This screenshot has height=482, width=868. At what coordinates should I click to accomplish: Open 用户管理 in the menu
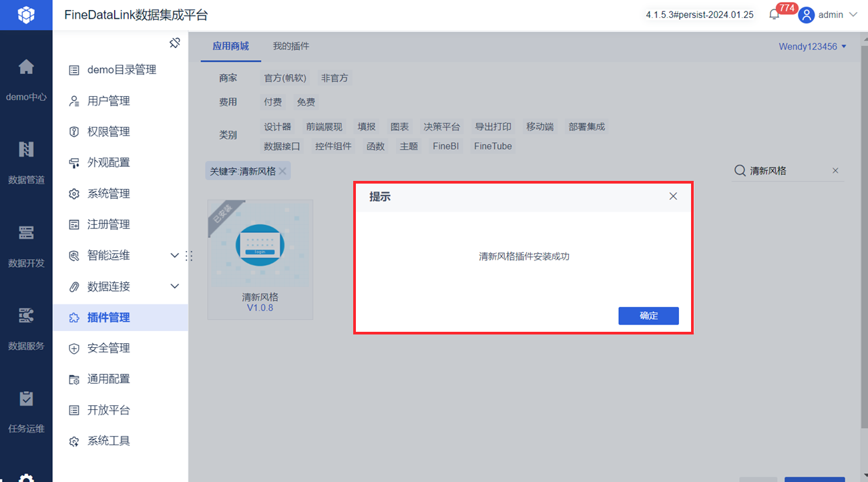click(x=120, y=101)
